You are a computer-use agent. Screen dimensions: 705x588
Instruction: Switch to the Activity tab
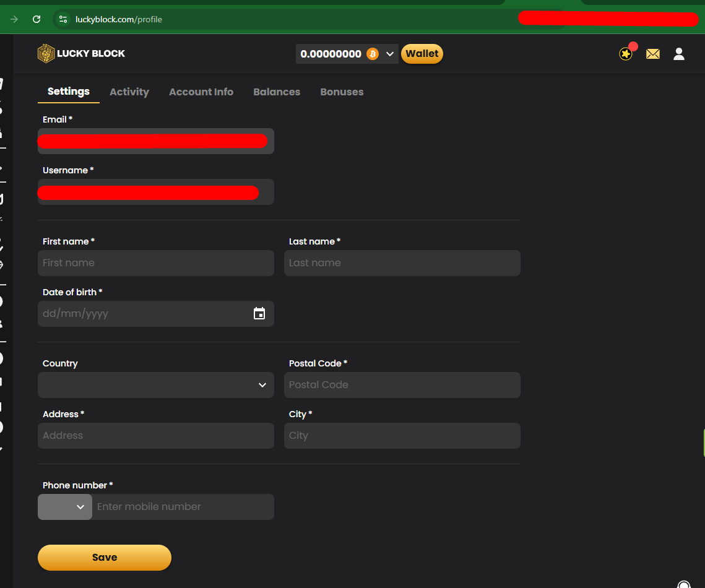click(129, 92)
